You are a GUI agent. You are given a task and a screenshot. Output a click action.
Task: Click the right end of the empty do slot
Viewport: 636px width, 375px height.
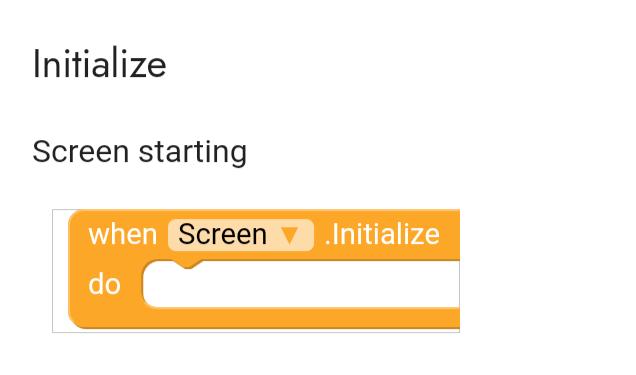coord(448,284)
